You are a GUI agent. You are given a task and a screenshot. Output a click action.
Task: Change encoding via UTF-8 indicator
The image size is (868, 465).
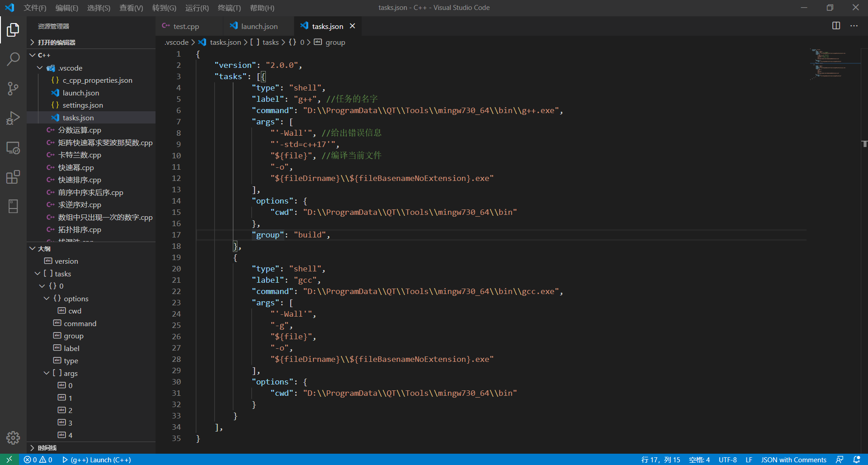click(728, 460)
